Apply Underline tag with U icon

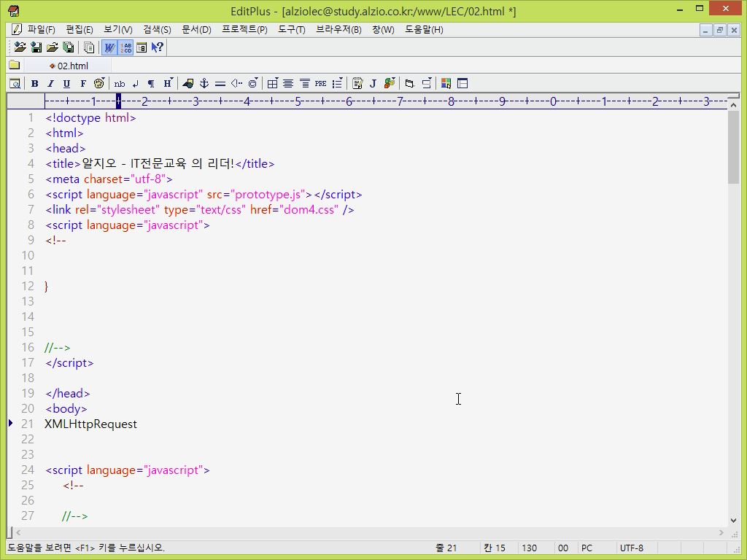pos(66,83)
